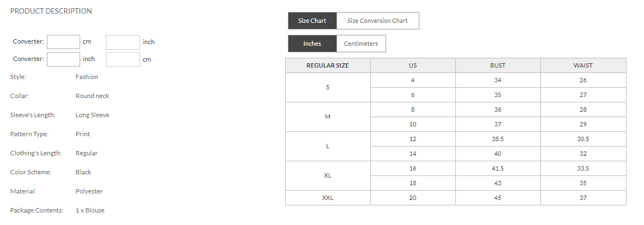This screenshot has width=644, height=225.
Task: Click the Polyester material value
Action: click(x=89, y=191)
